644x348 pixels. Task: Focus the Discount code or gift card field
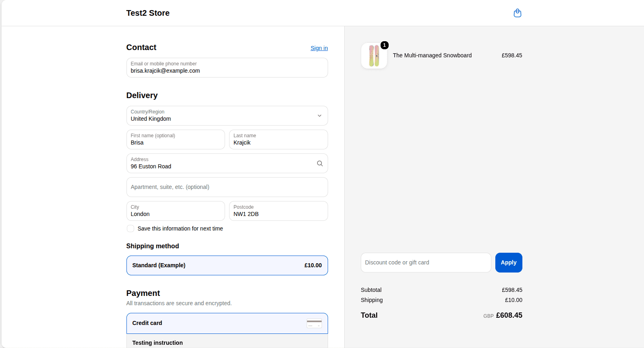click(x=426, y=262)
